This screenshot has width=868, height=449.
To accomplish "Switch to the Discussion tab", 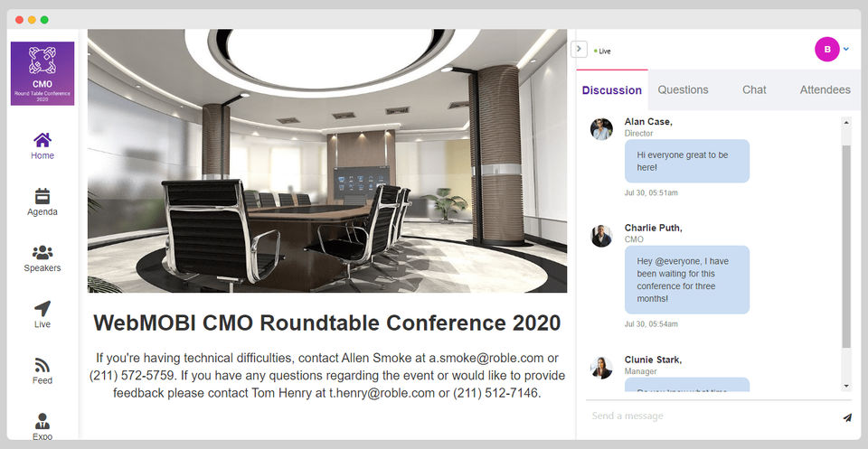I will (x=612, y=90).
